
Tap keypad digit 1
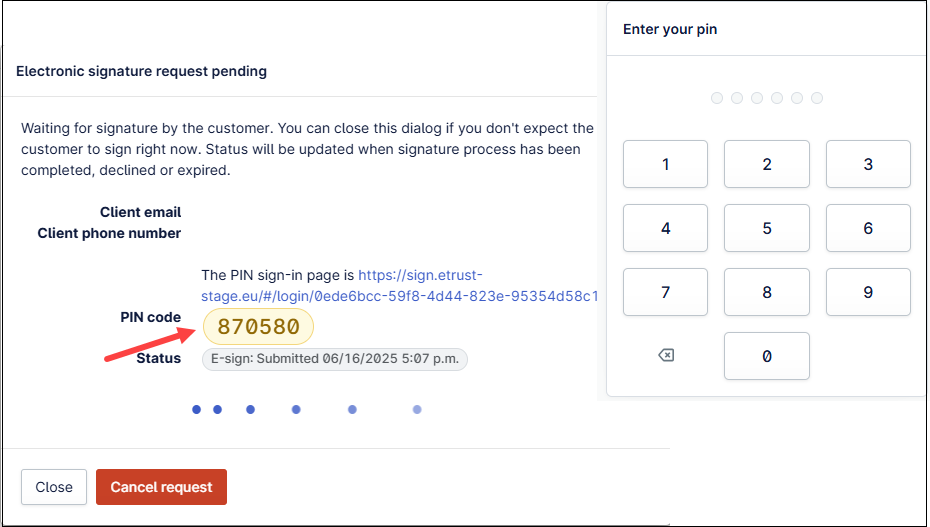point(665,164)
